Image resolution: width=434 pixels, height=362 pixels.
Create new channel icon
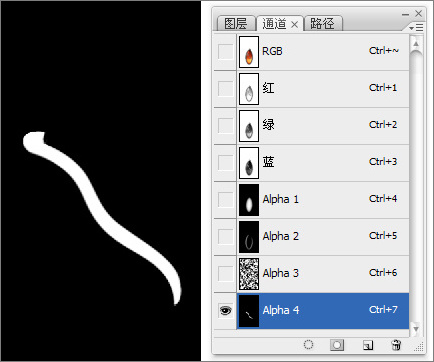click(x=368, y=345)
